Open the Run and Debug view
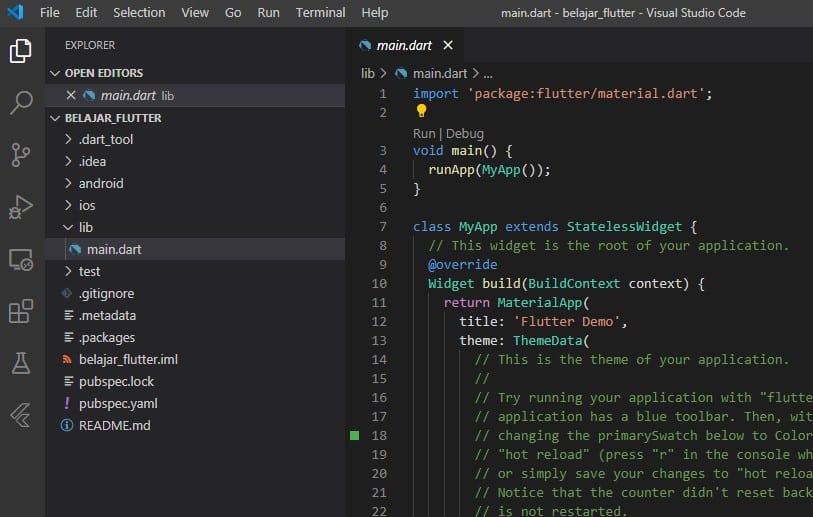 tap(21, 207)
